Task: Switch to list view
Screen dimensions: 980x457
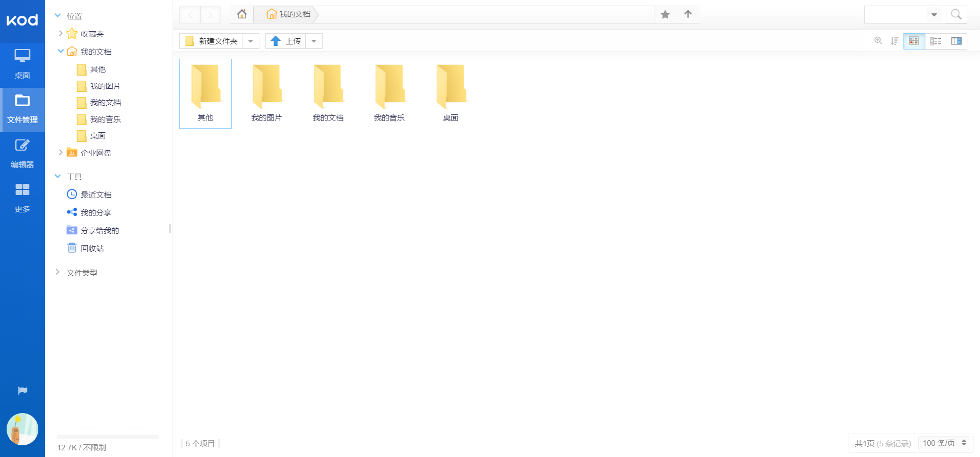Action: click(x=936, y=41)
